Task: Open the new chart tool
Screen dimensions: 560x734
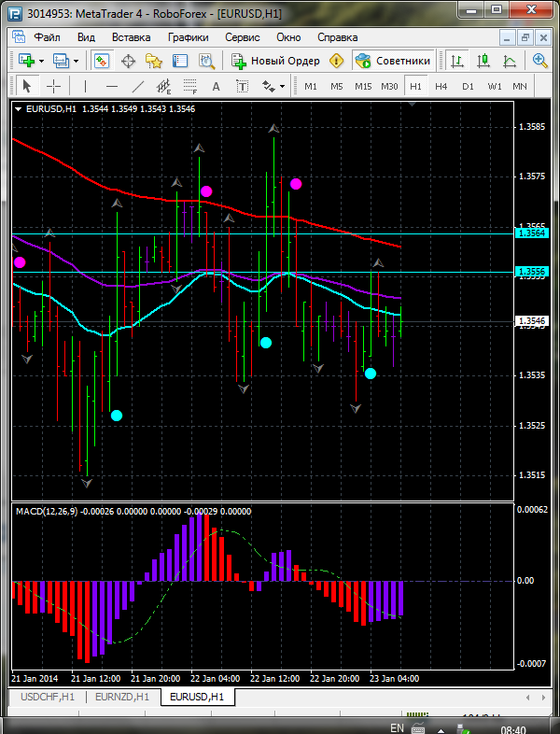Action: coord(26,61)
